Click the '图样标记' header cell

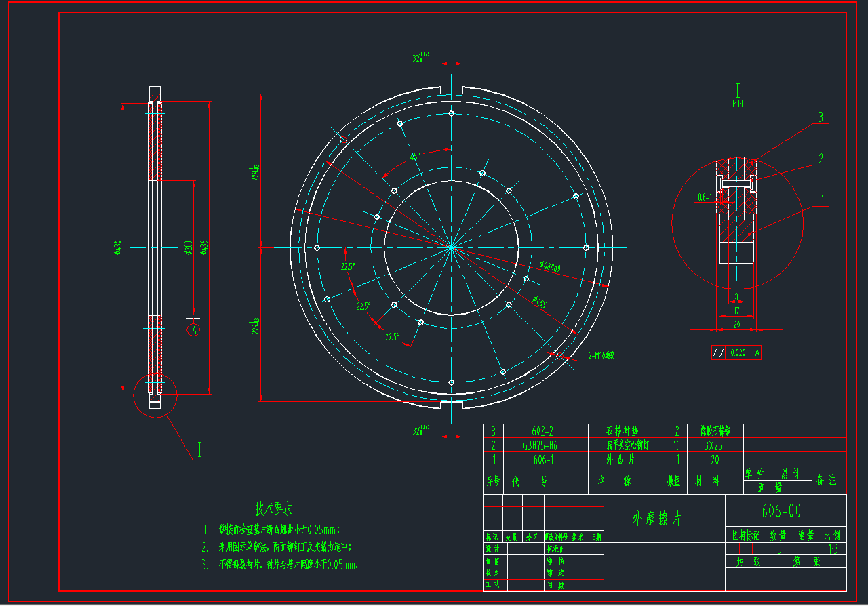(x=746, y=535)
